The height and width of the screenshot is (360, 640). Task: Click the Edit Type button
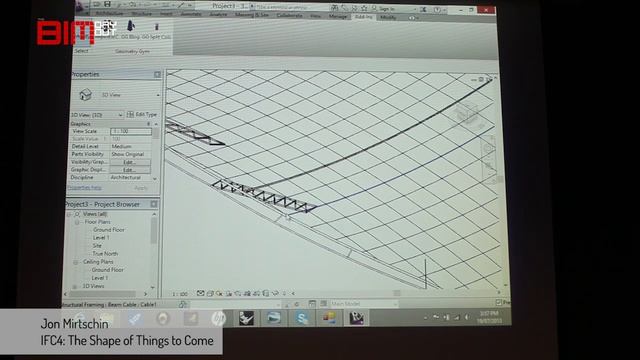coord(142,115)
